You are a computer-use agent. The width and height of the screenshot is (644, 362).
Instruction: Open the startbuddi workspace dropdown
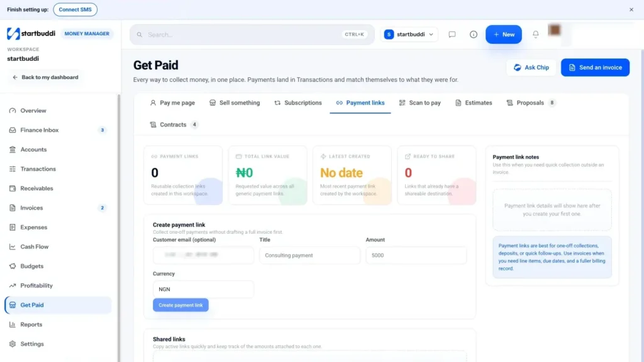pyautogui.click(x=409, y=35)
